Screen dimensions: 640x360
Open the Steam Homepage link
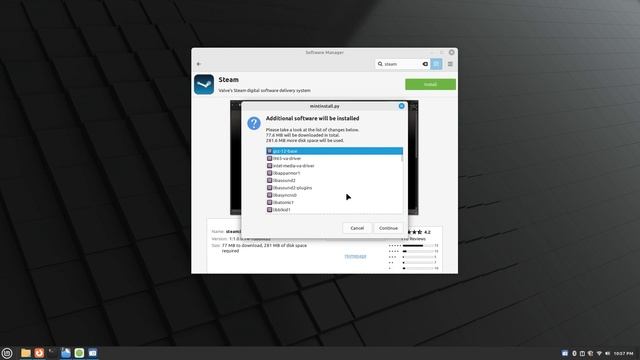(355, 256)
